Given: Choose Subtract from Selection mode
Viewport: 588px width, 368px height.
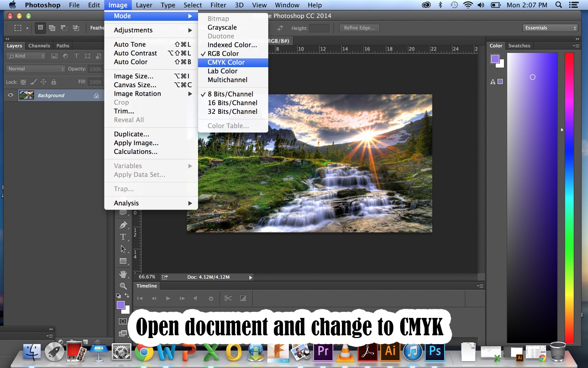Looking at the screenshot, I should tap(64, 28).
